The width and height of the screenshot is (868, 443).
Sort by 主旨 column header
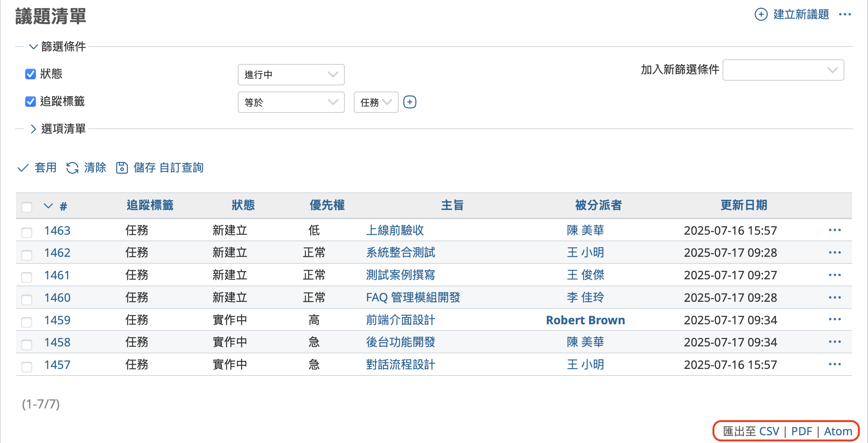452,205
